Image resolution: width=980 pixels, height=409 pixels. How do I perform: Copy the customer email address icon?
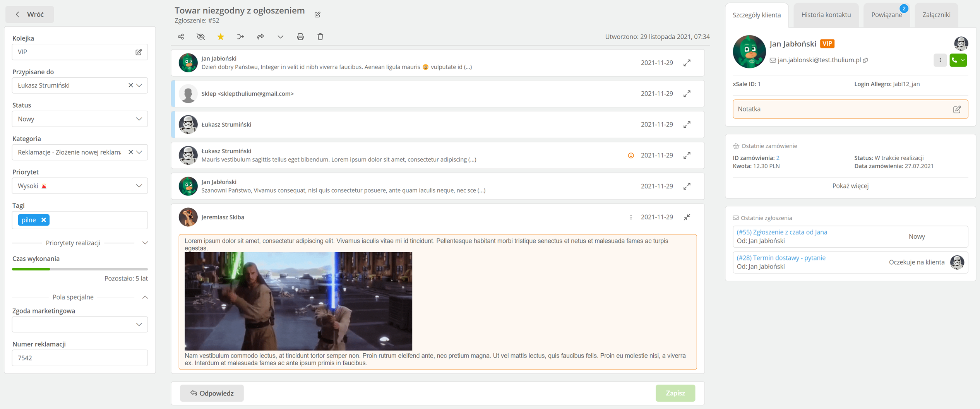865,60
